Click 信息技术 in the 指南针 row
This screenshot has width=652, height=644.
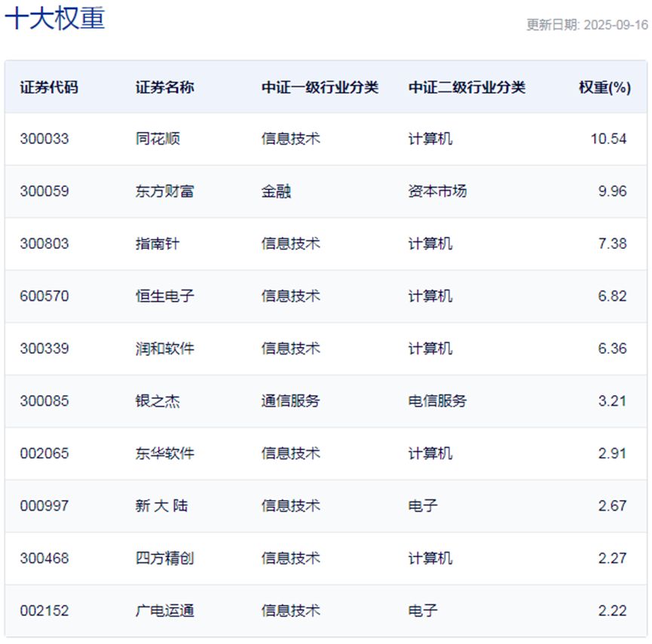click(x=291, y=244)
